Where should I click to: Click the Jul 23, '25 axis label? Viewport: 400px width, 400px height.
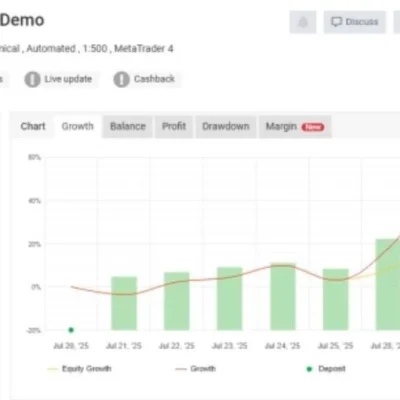pyautogui.click(x=230, y=346)
